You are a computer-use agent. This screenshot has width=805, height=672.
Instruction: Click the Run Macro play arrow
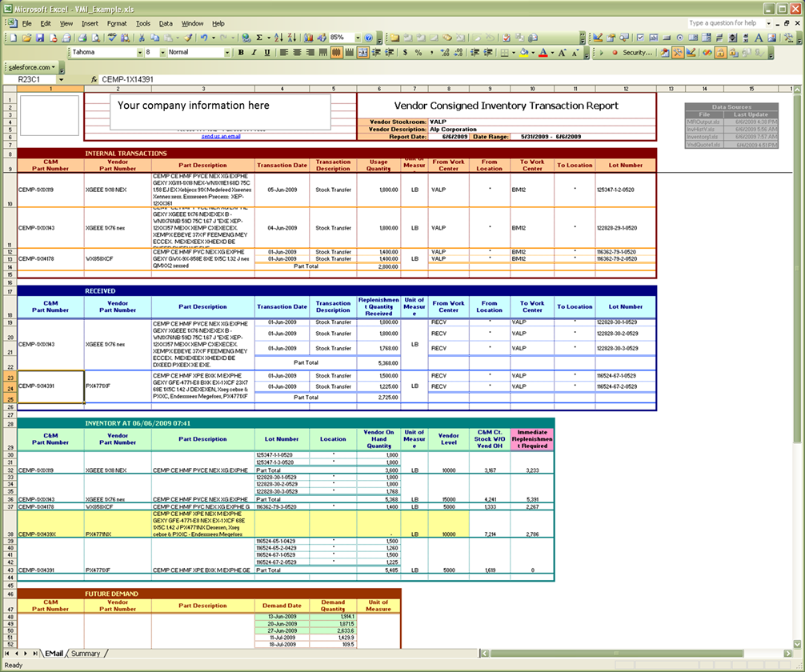pyautogui.click(x=601, y=52)
